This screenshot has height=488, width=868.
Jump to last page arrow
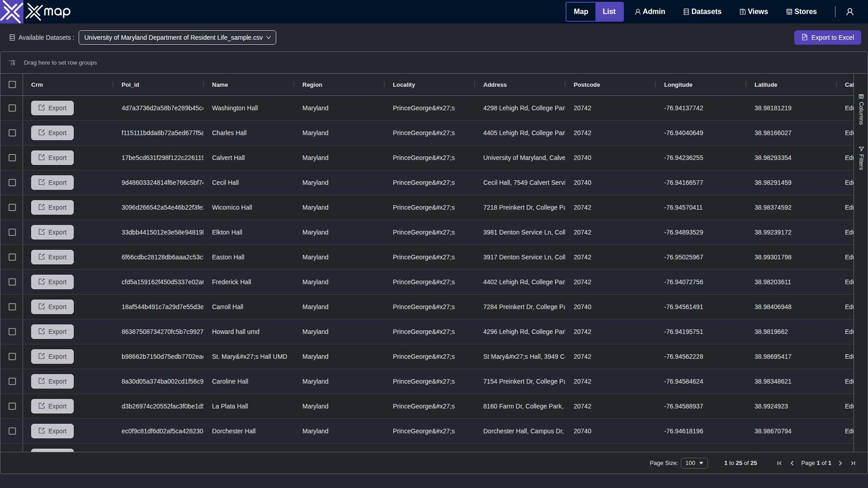click(x=853, y=463)
